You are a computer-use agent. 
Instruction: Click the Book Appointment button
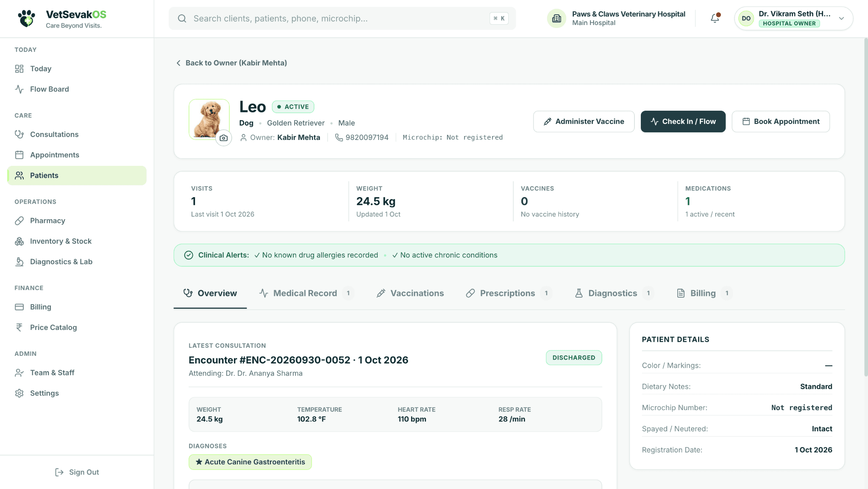(x=781, y=121)
